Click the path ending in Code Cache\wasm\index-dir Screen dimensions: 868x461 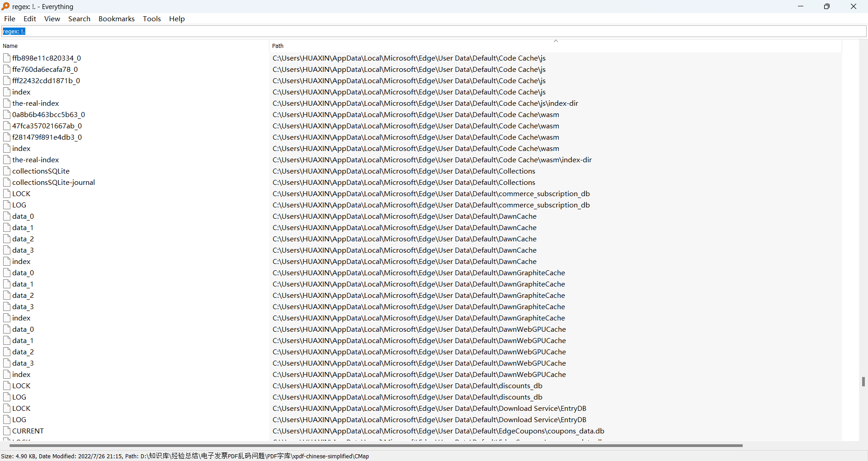pyautogui.click(x=432, y=160)
